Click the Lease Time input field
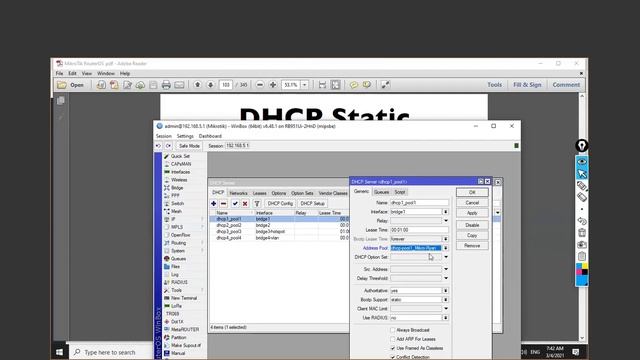Image resolution: width=640 pixels, height=360 pixels. 419,230
